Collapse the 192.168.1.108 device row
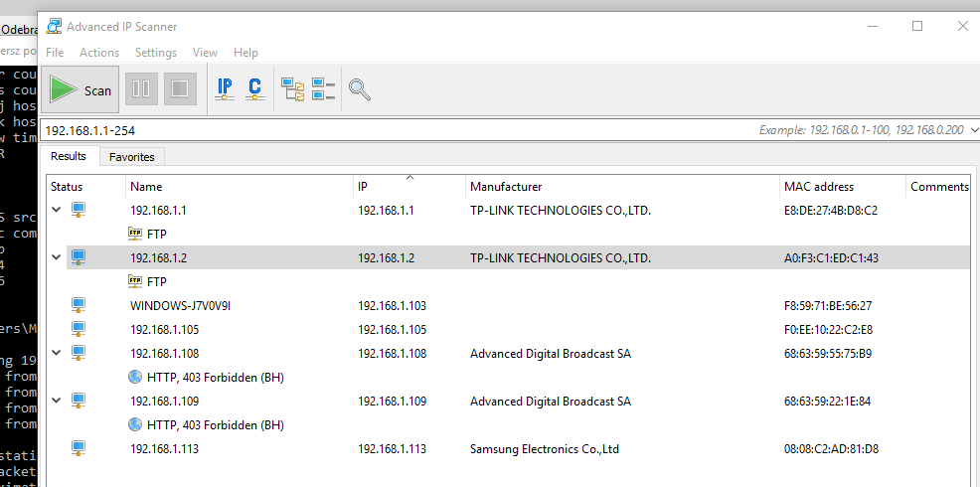 coord(57,353)
